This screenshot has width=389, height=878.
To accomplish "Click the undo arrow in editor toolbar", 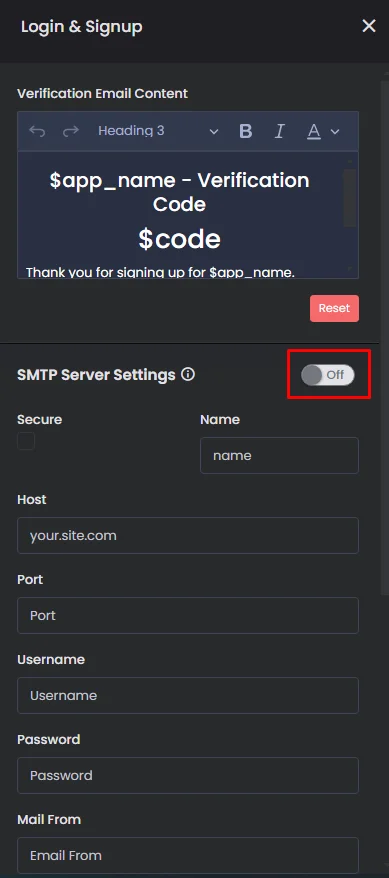I will tap(37, 132).
